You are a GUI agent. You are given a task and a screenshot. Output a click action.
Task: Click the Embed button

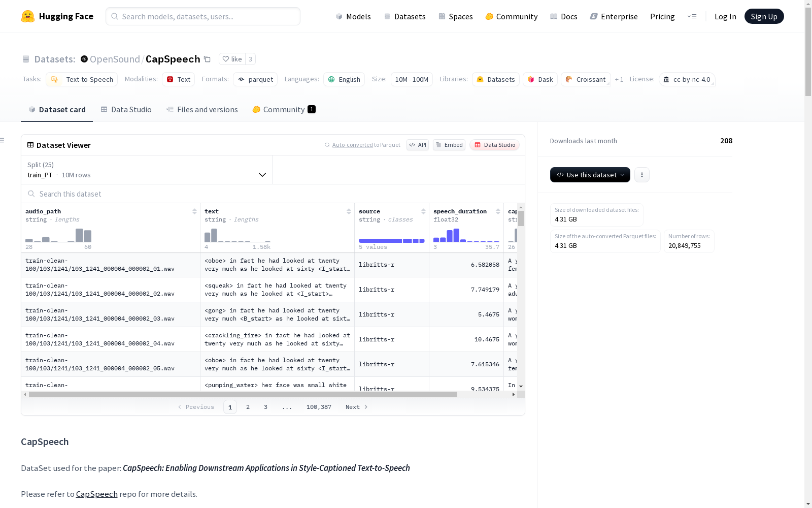(x=449, y=145)
